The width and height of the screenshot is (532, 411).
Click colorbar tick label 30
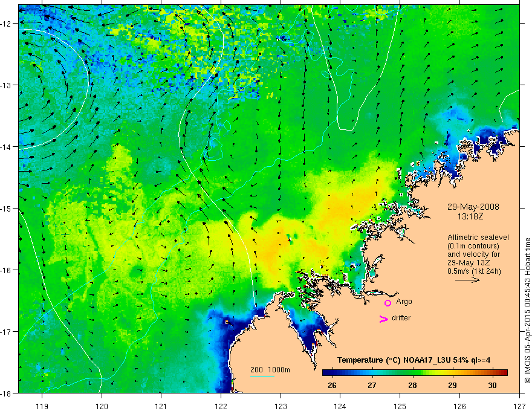[x=492, y=385]
